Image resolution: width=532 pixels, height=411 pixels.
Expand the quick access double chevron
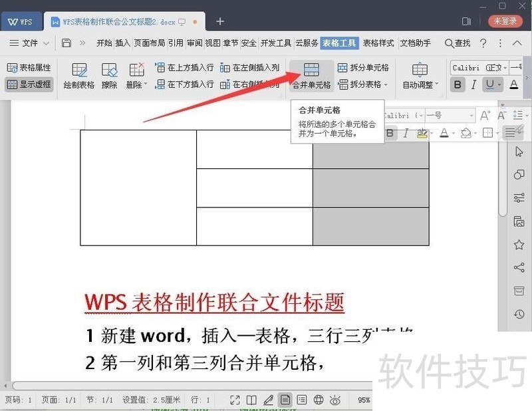coord(82,43)
